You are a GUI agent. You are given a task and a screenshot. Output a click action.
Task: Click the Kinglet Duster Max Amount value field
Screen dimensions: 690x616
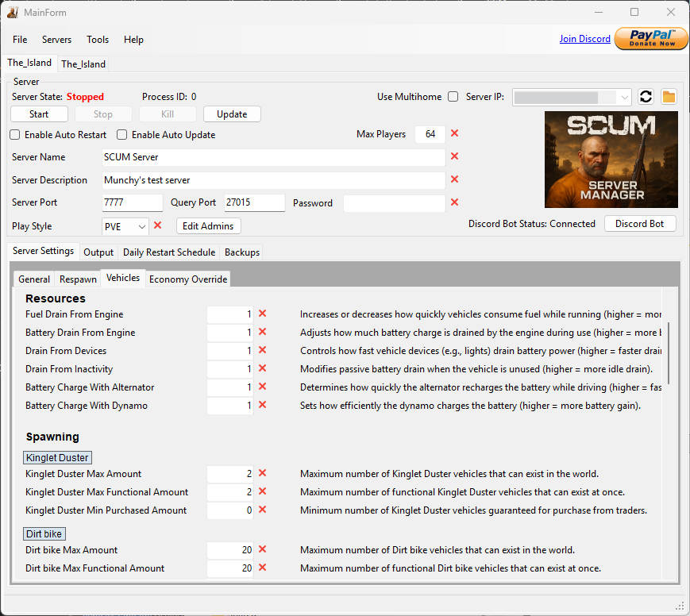click(229, 474)
